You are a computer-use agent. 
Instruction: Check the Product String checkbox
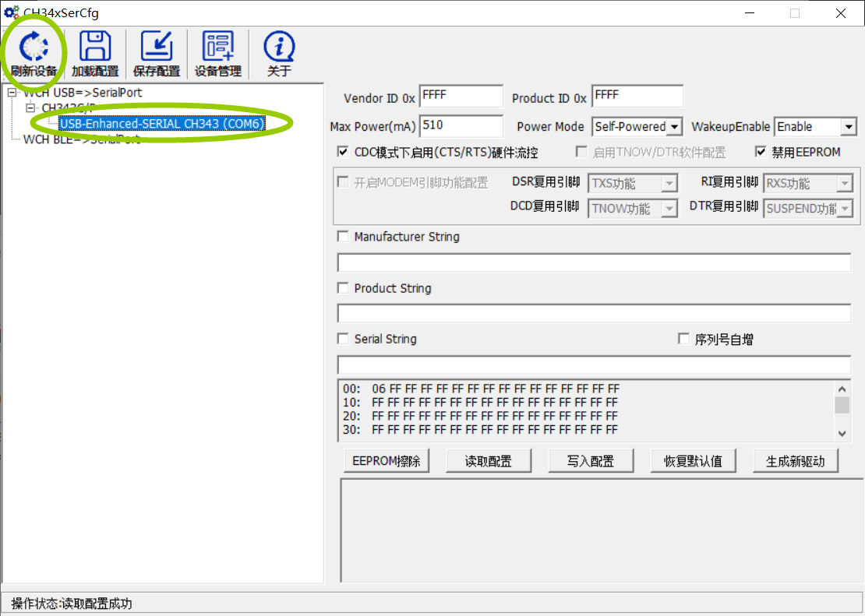[343, 288]
